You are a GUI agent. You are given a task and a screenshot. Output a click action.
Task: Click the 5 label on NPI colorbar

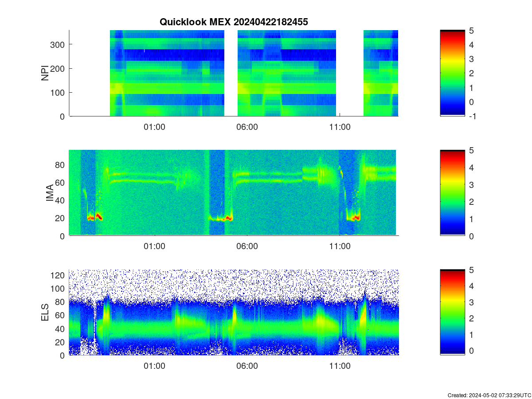471,31
